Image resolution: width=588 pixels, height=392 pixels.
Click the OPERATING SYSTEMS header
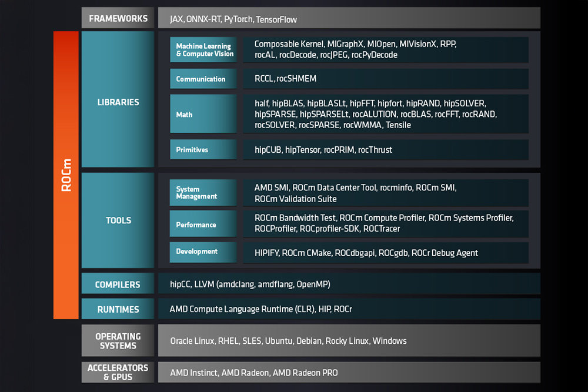pyautogui.click(x=118, y=340)
